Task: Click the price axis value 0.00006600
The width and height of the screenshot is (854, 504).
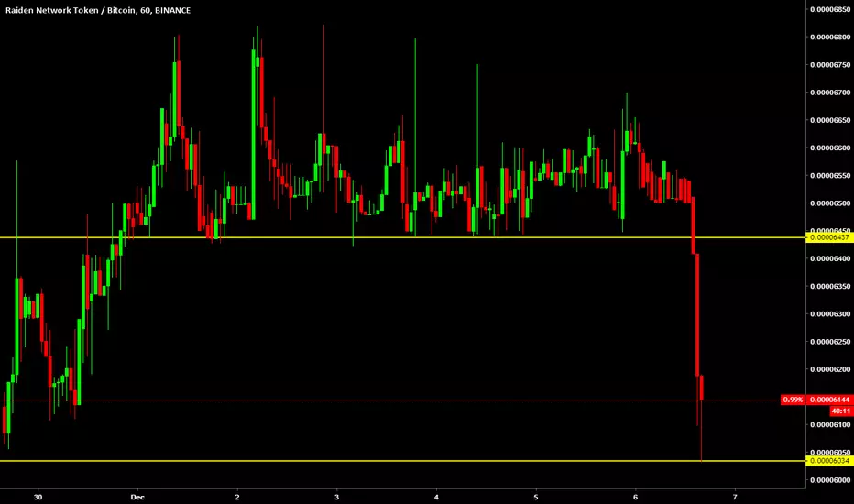Action: pyautogui.click(x=830, y=148)
